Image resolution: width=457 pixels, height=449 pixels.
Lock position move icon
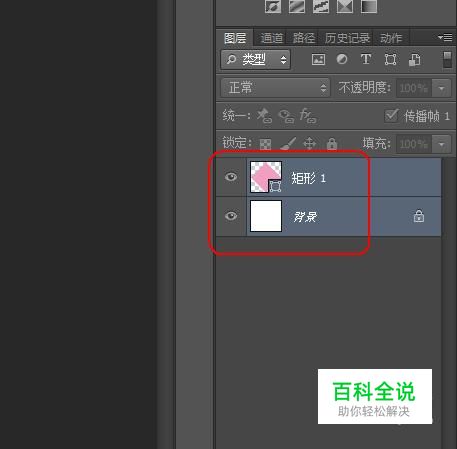(x=310, y=144)
